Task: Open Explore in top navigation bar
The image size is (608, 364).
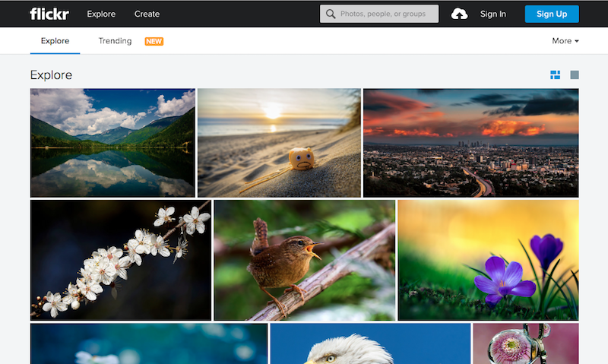Action: point(101,14)
